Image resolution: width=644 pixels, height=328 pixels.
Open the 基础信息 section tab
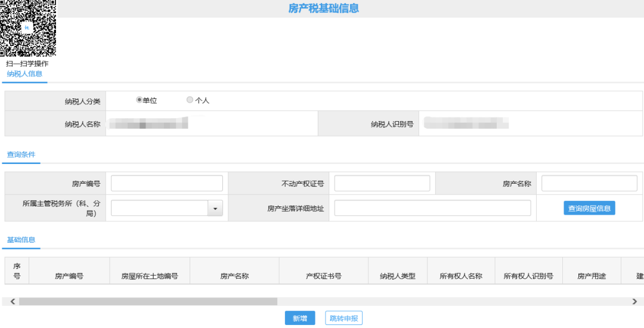point(21,239)
